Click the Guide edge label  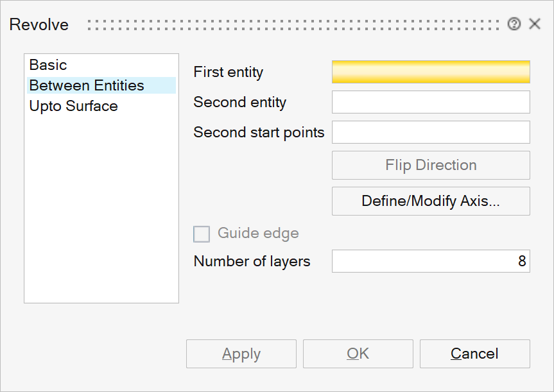258,233
